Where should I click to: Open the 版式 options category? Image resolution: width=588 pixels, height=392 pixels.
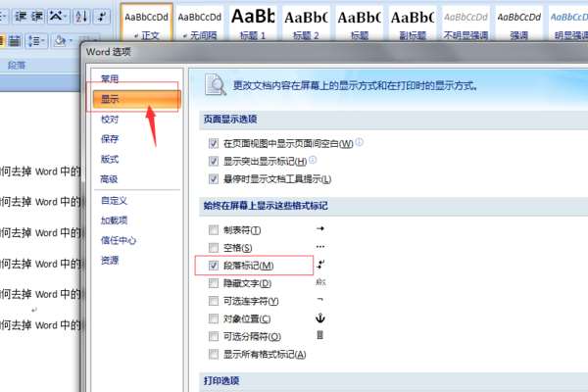pos(110,159)
